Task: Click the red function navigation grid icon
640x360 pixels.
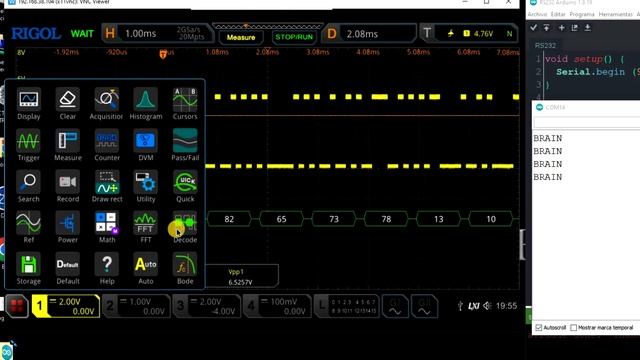Action: (x=17, y=306)
